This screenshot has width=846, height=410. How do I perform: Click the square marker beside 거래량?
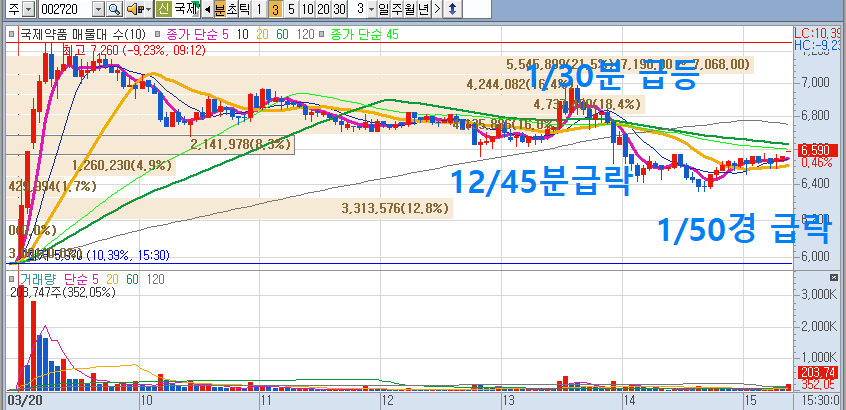12,279
